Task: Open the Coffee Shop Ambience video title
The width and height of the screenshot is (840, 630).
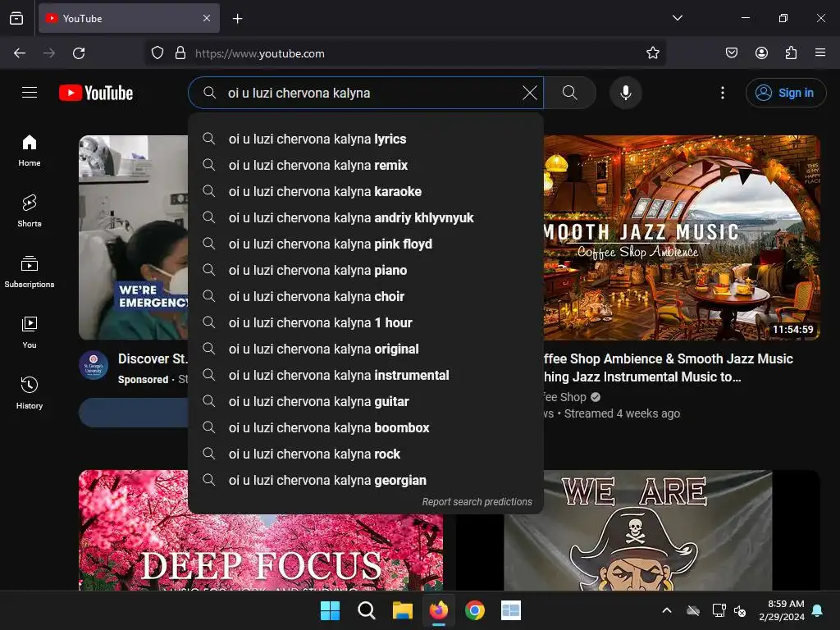Action: tap(668, 367)
